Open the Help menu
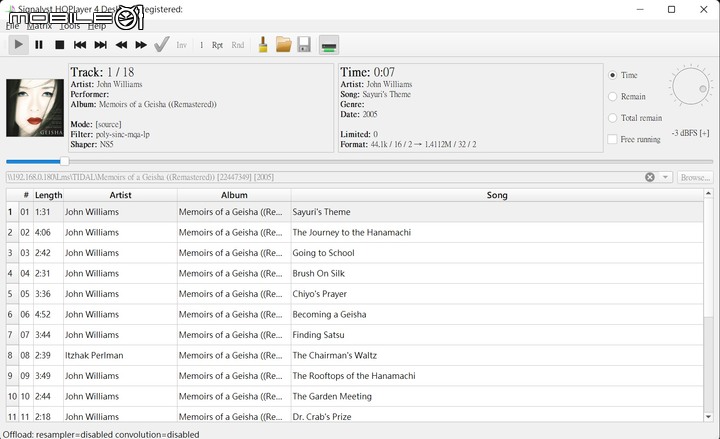Viewport: 720px width, 439px height. (97, 26)
